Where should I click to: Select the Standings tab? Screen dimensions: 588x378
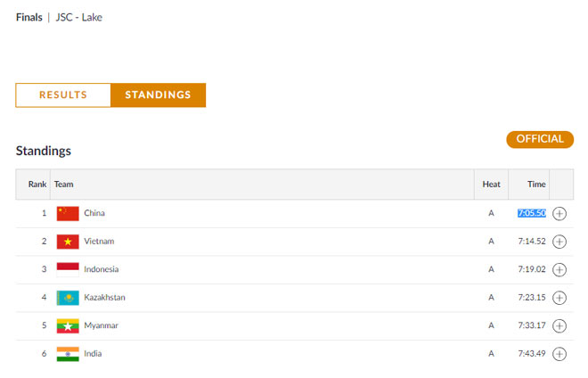(158, 95)
